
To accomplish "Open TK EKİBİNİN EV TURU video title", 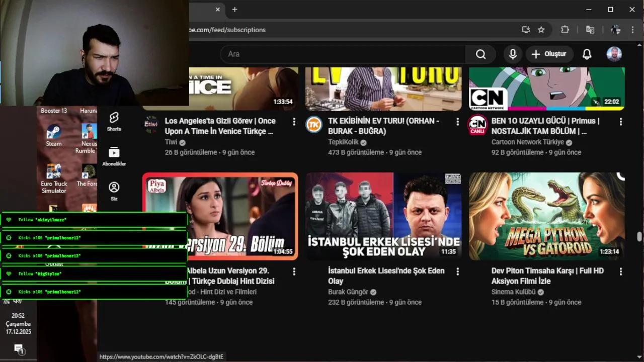I will click(384, 126).
